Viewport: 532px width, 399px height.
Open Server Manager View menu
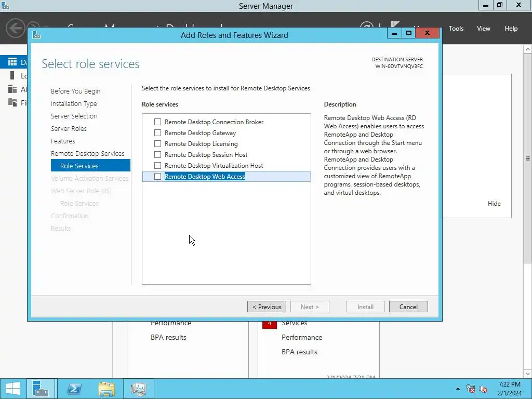[x=484, y=29]
